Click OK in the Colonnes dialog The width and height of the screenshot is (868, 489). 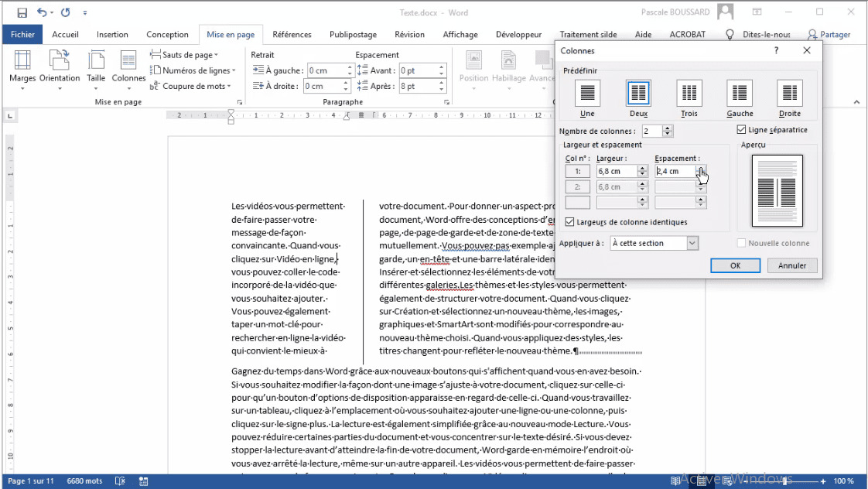[x=735, y=265]
